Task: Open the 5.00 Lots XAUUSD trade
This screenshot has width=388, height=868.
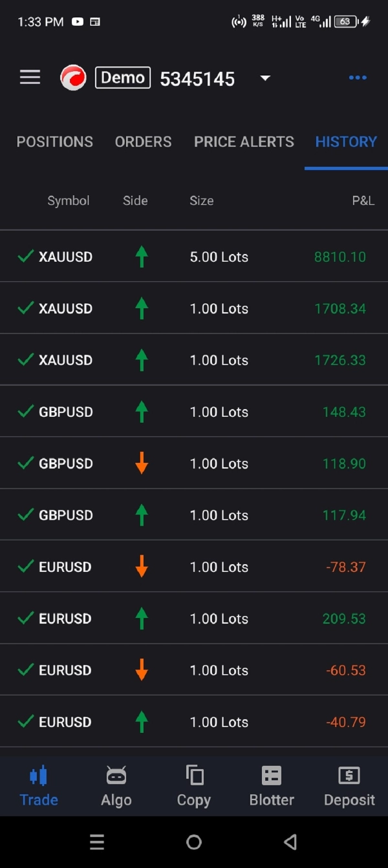Action: [x=194, y=257]
